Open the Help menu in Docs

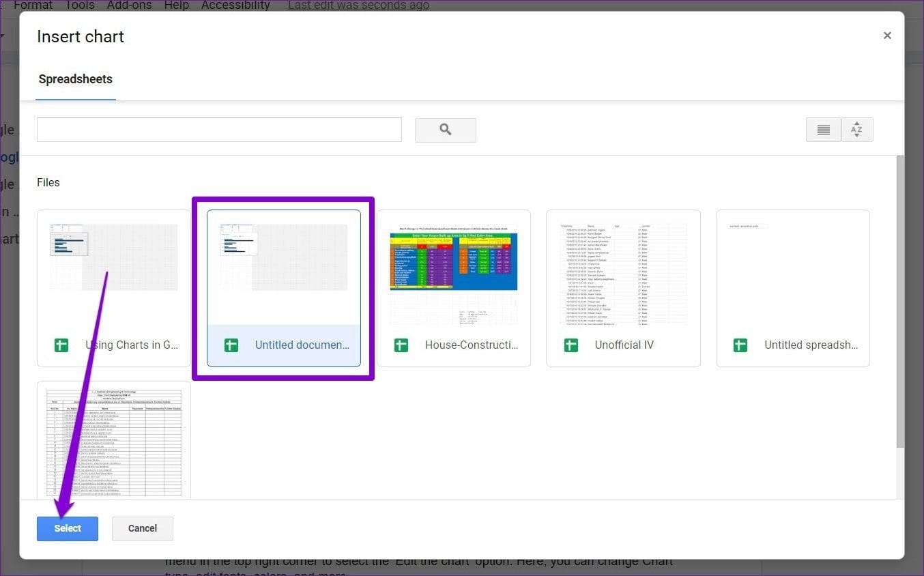pos(176,5)
